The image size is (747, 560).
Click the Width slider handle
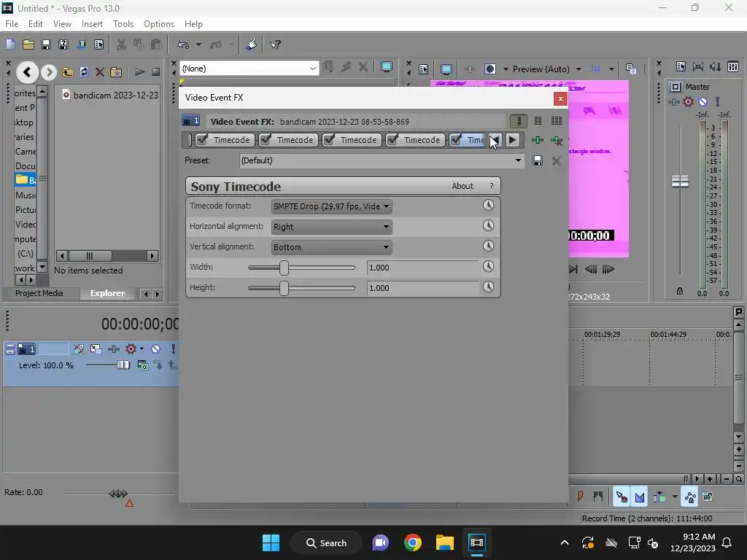pyautogui.click(x=284, y=268)
